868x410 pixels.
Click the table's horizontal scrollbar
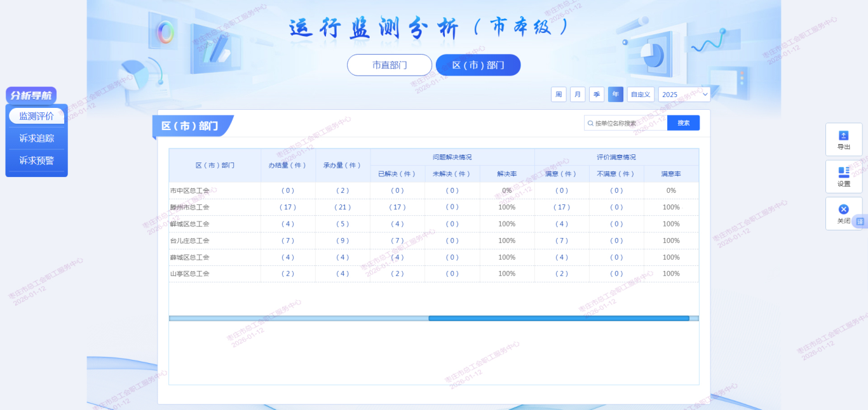coord(559,319)
